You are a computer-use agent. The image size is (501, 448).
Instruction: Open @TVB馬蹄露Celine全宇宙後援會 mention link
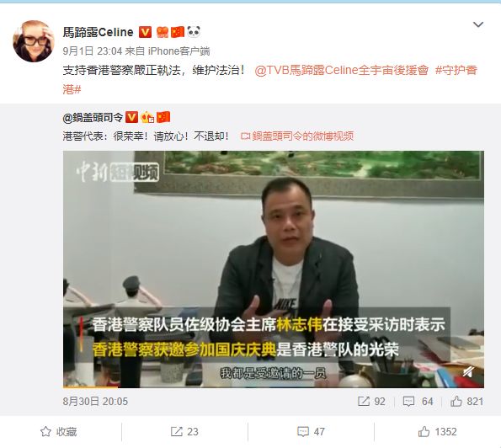tap(341, 70)
